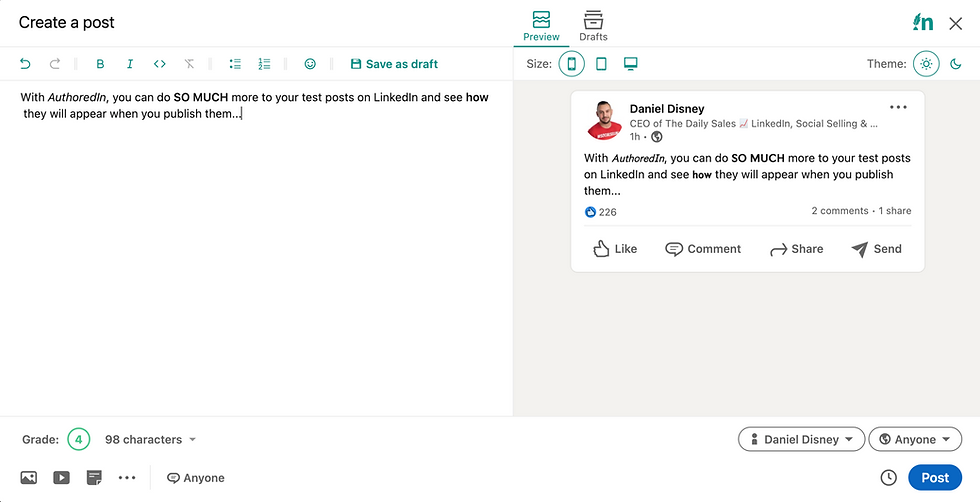Toggle italic formatting
The height and width of the screenshot is (502, 980).
[x=130, y=64]
